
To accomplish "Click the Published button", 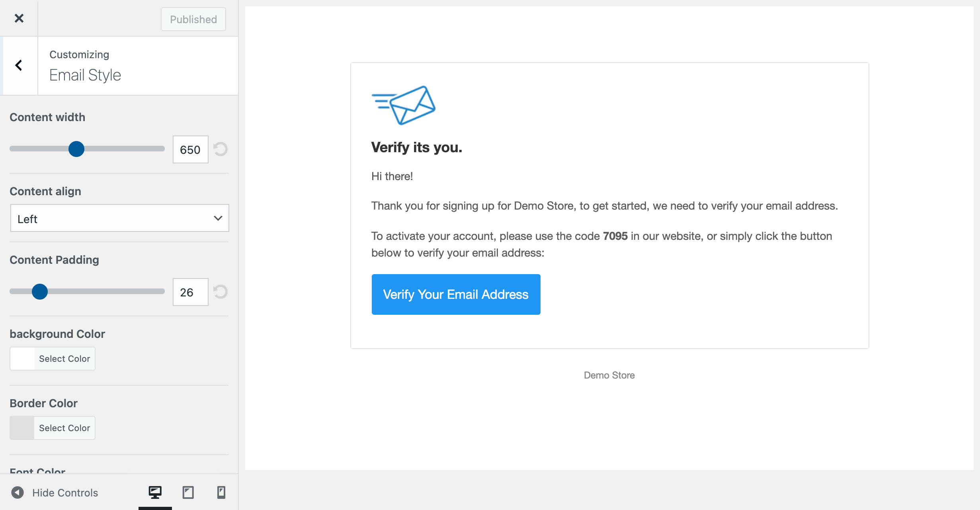I will tap(193, 19).
